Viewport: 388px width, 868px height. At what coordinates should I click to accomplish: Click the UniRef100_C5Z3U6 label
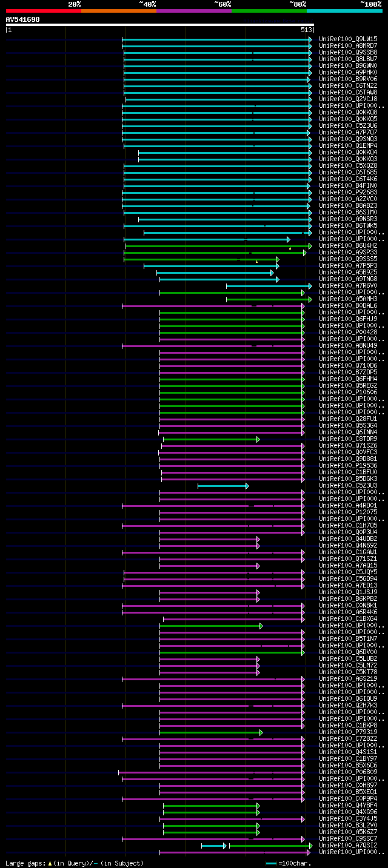(x=348, y=125)
